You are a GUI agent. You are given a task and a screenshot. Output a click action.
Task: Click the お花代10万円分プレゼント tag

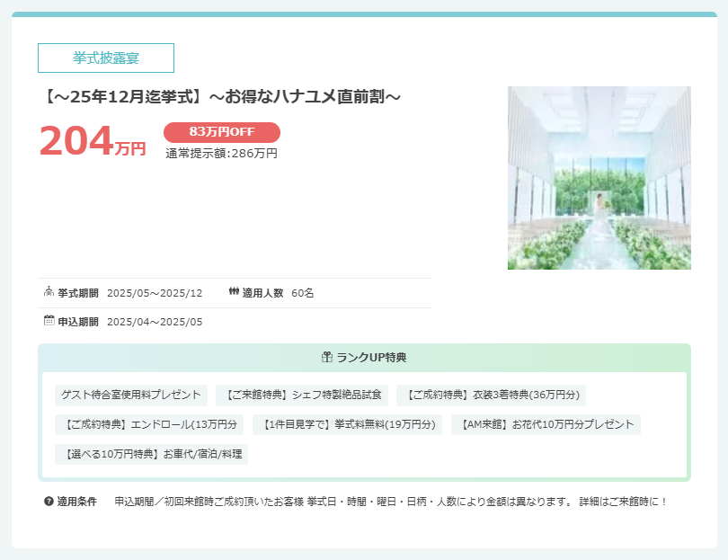pyautogui.click(x=546, y=424)
